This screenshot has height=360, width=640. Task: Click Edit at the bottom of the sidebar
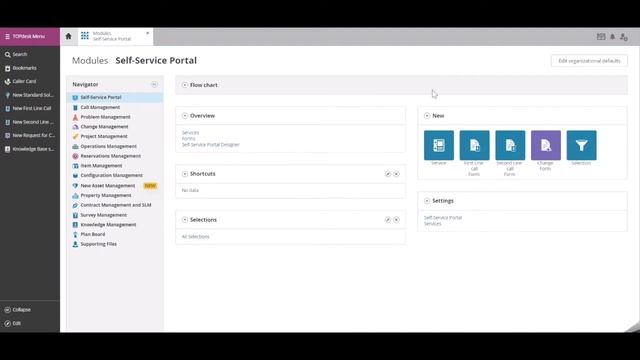13,323
